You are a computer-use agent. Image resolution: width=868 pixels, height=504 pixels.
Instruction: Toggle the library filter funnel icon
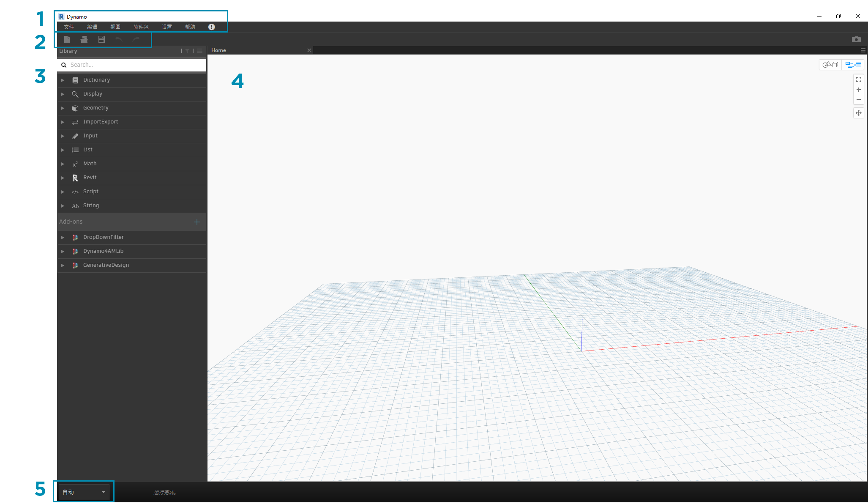coord(187,51)
